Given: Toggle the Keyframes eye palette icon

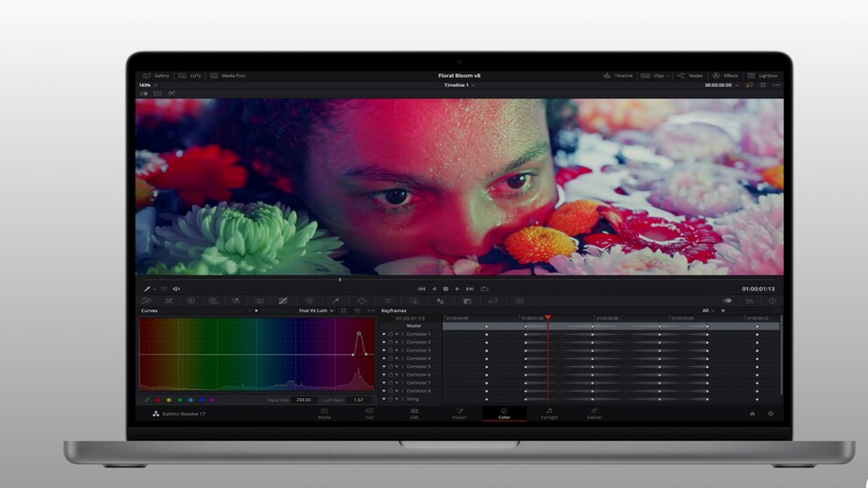Looking at the screenshot, I should (x=727, y=301).
